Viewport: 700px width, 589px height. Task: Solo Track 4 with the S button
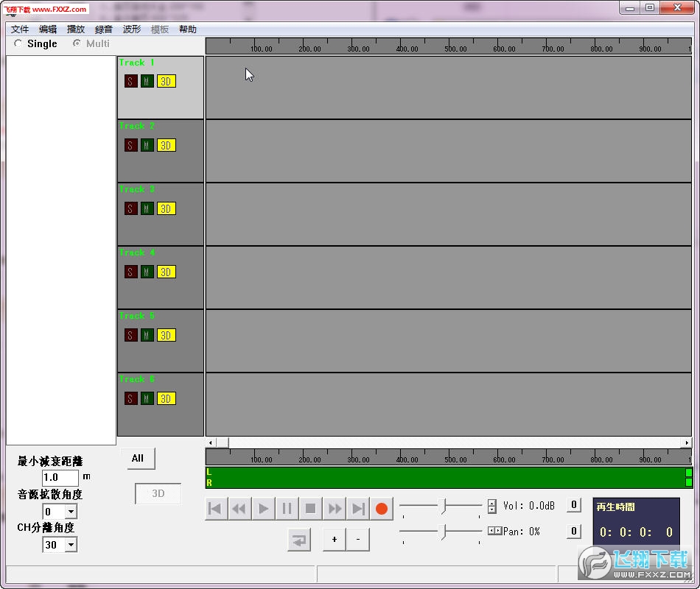pyautogui.click(x=130, y=272)
